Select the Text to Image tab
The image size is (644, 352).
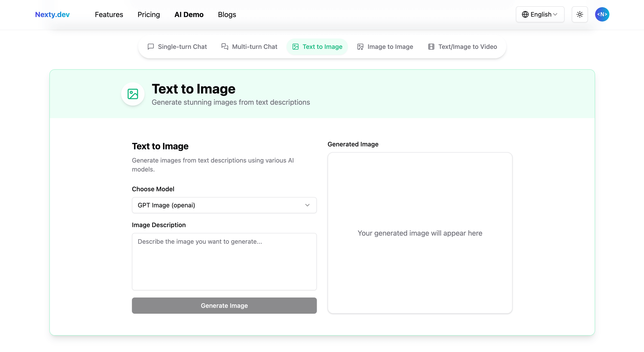coord(317,47)
